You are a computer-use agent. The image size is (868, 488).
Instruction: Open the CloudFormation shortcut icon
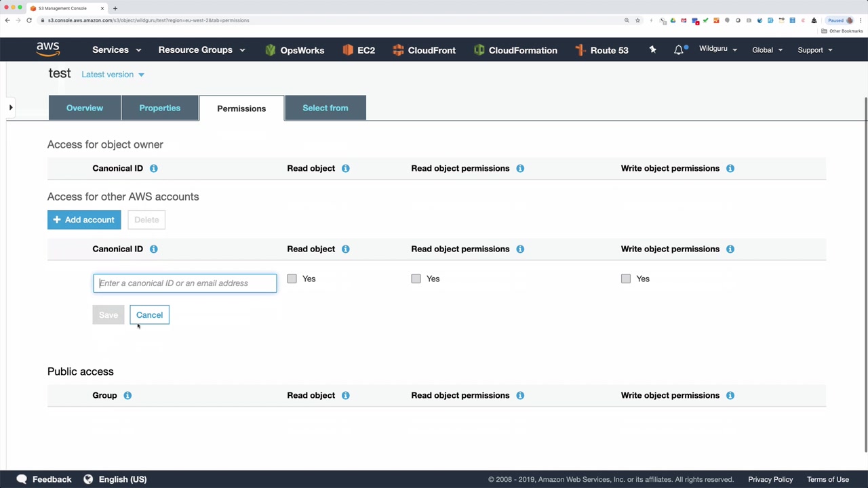[479, 50]
